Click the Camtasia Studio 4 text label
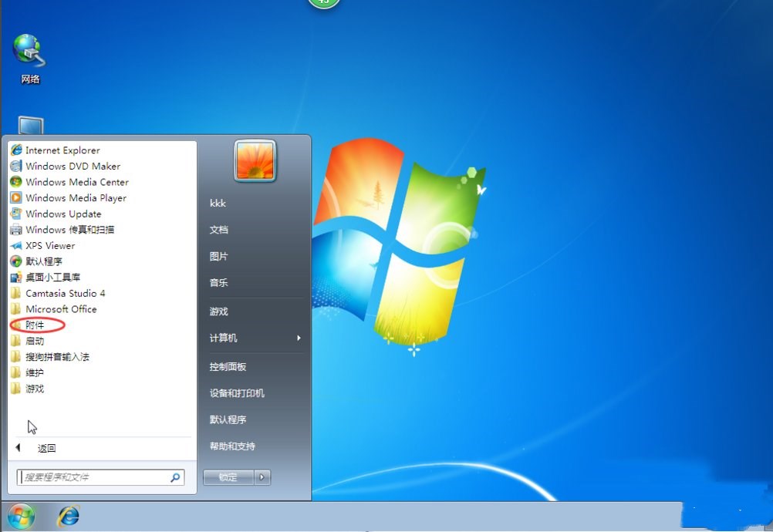This screenshot has height=532, width=773. tap(66, 293)
